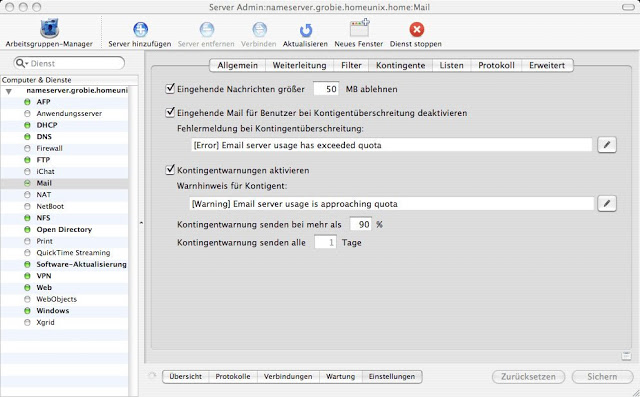Click the Dienst search field

pos(69,63)
